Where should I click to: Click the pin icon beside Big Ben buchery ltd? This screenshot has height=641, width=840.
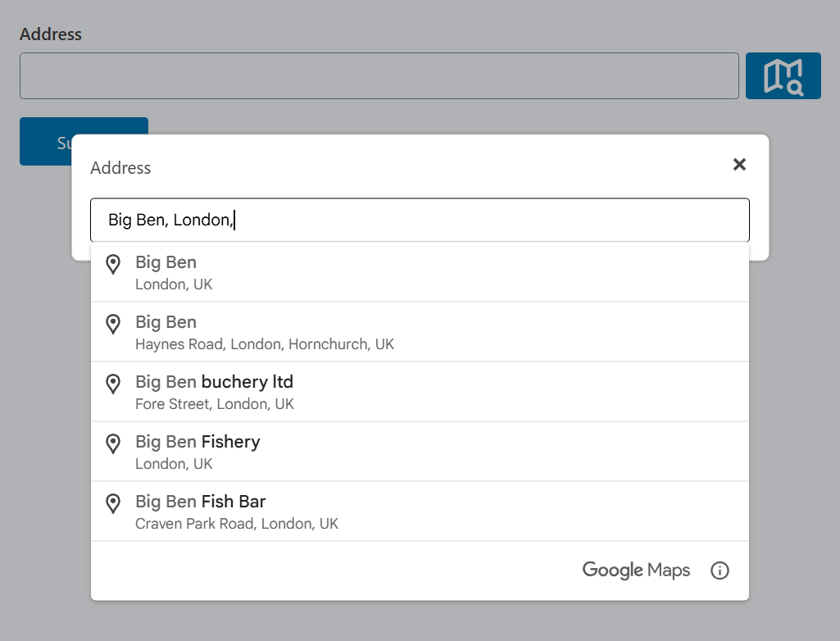coord(113,384)
